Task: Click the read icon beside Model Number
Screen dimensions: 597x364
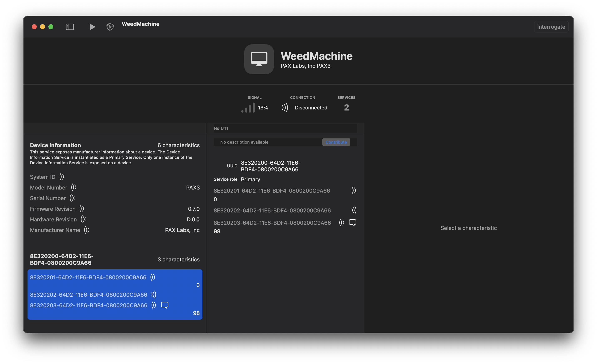Action: point(73,187)
